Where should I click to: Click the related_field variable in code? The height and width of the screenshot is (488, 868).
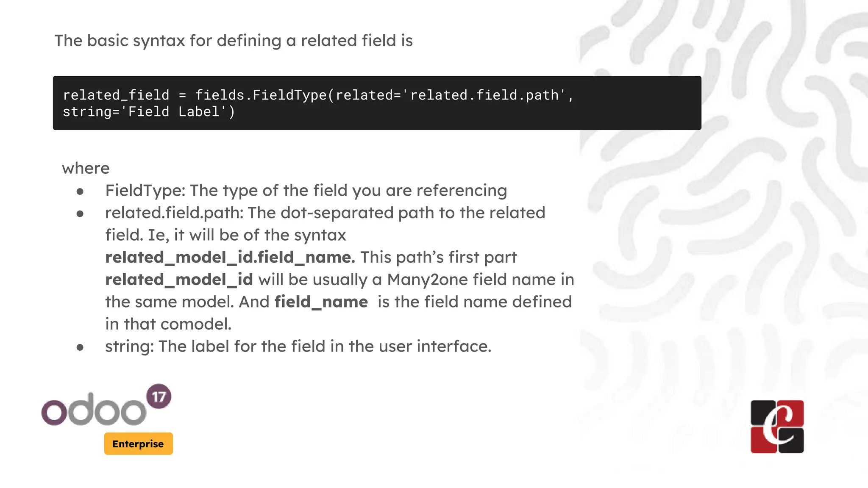tap(116, 95)
